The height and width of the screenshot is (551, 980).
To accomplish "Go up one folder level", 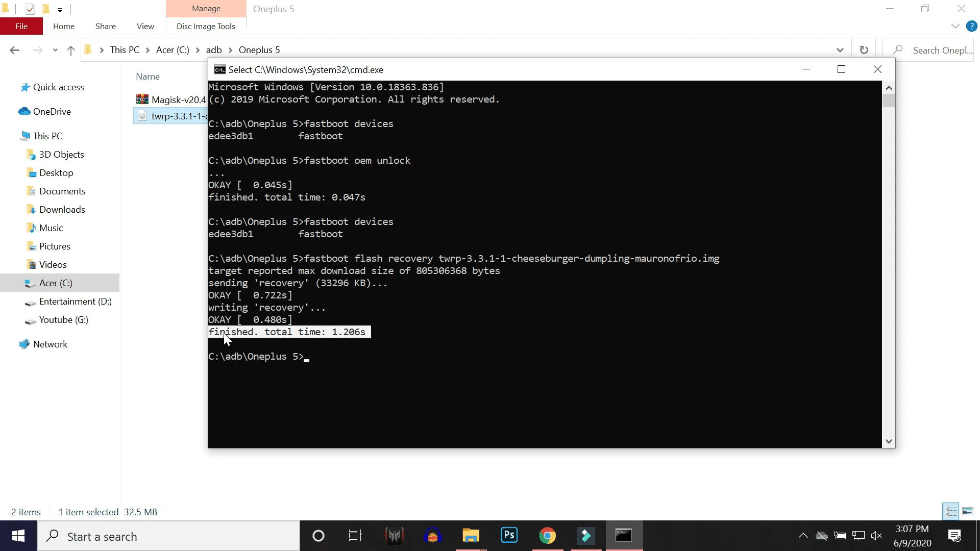I will click(x=71, y=50).
